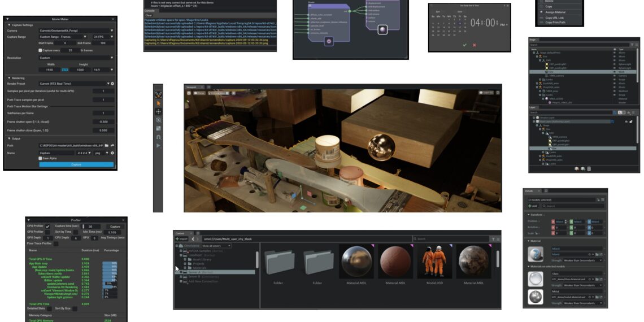Viewport: 644px width, 322px height.
Task: Open Render Preset settings gear
Action: [x=112, y=84]
